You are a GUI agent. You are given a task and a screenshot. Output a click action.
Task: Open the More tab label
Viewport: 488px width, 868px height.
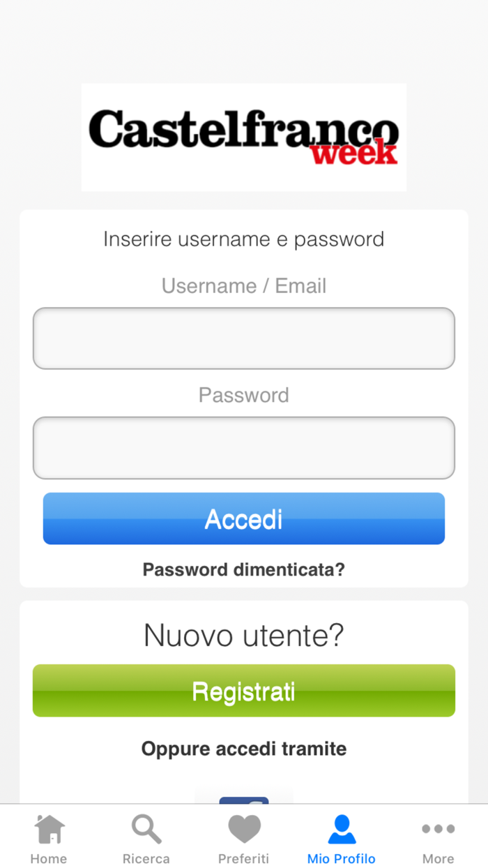439,858
